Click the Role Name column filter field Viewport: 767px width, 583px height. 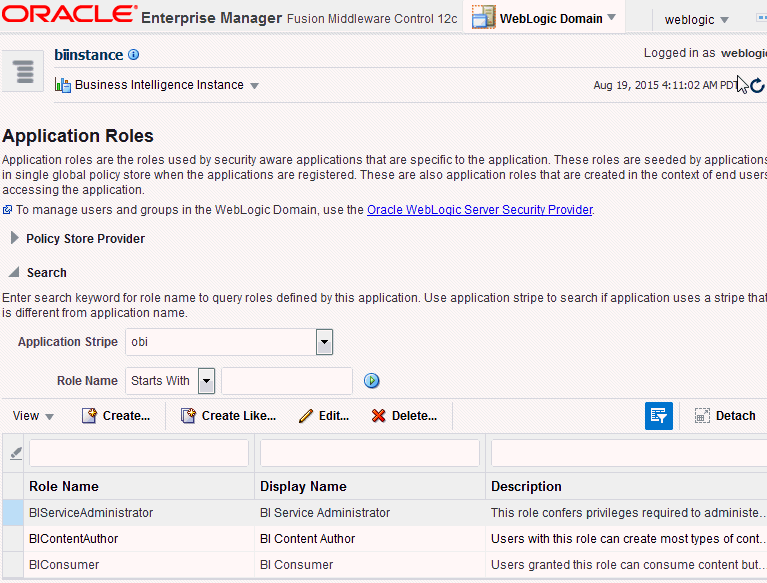[139, 453]
